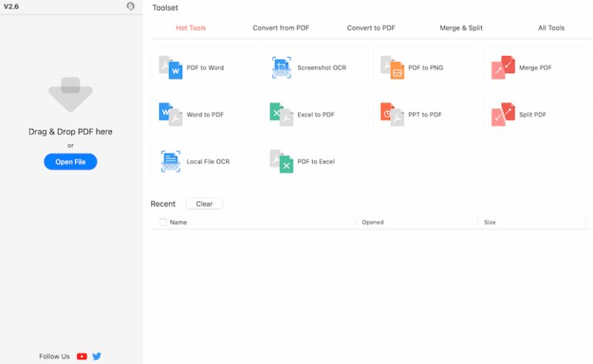Sort recent files by Size column
The height and width of the screenshot is (364, 593).
pos(490,222)
